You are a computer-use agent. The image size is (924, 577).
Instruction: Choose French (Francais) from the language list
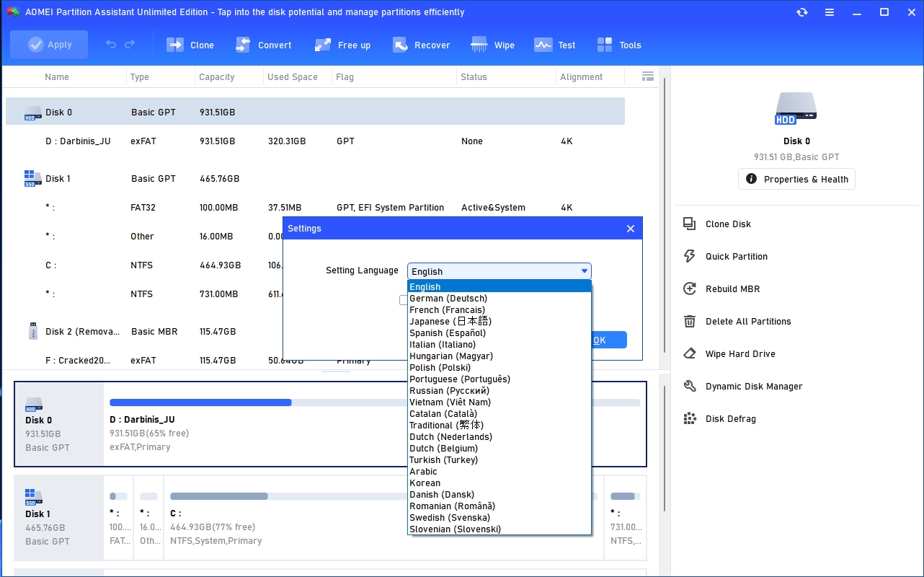499,310
